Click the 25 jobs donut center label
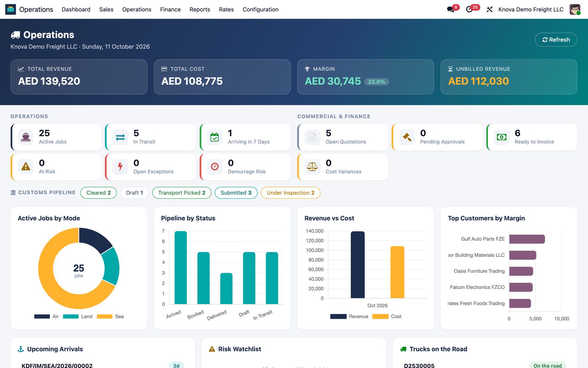588x368 pixels. point(79,270)
